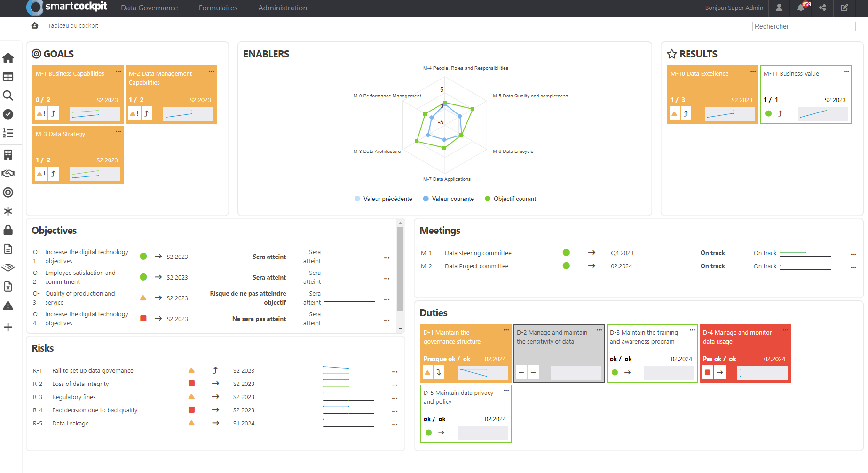Select the checkmark circle icon in the sidebar

[x=8, y=114]
